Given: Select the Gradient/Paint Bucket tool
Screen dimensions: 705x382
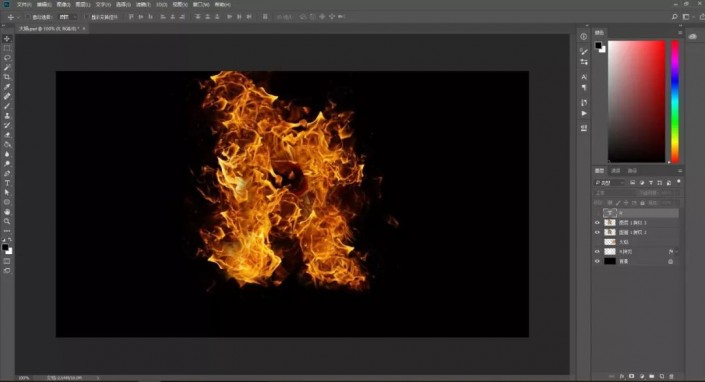Looking at the screenshot, I should [7, 145].
